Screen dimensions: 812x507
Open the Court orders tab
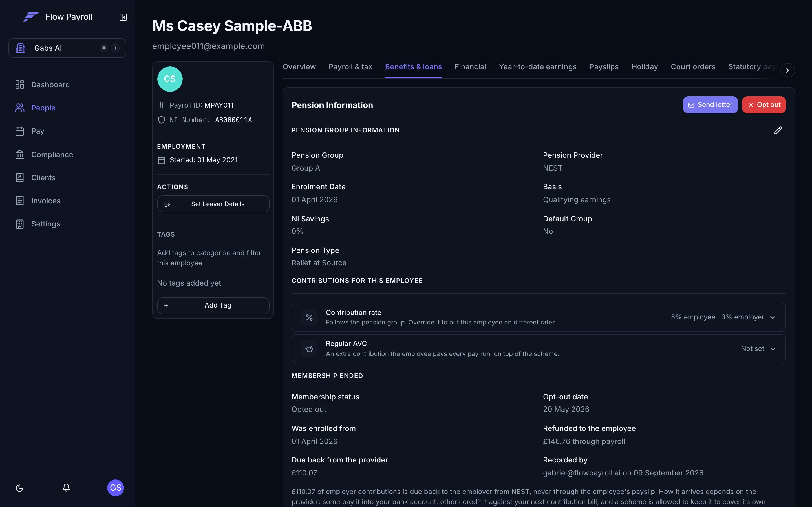click(x=693, y=67)
